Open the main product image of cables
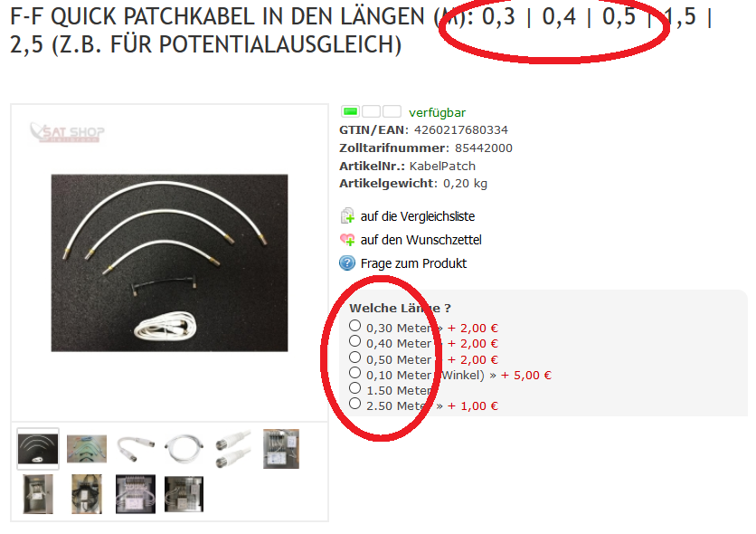 tap(170, 262)
